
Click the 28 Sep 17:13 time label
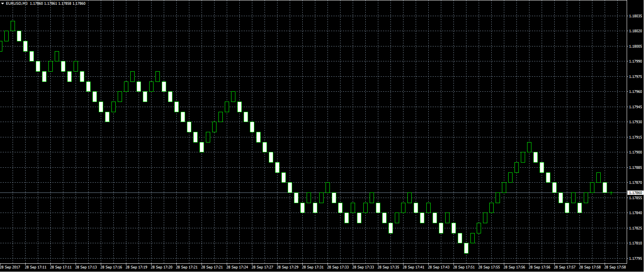click(86, 267)
